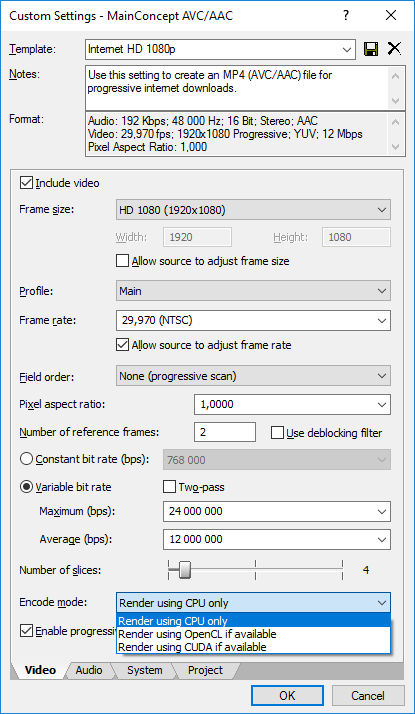Choose Render using CPU only option

(253, 621)
